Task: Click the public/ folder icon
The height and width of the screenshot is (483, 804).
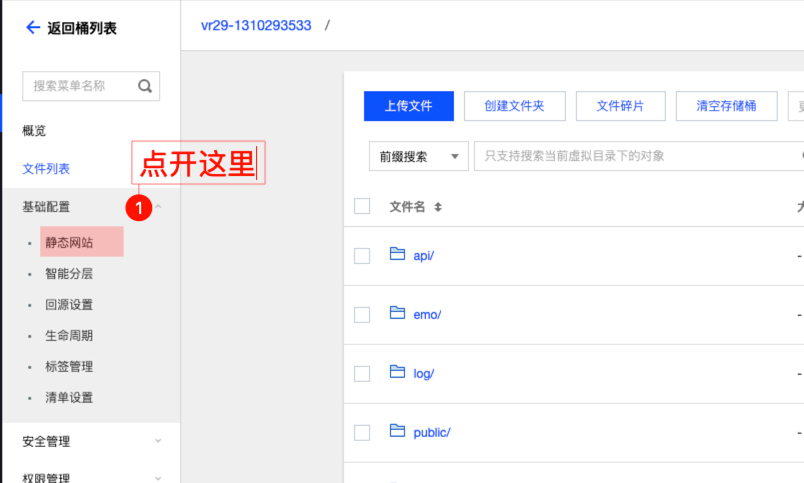Action: click(x=397, y=431)
